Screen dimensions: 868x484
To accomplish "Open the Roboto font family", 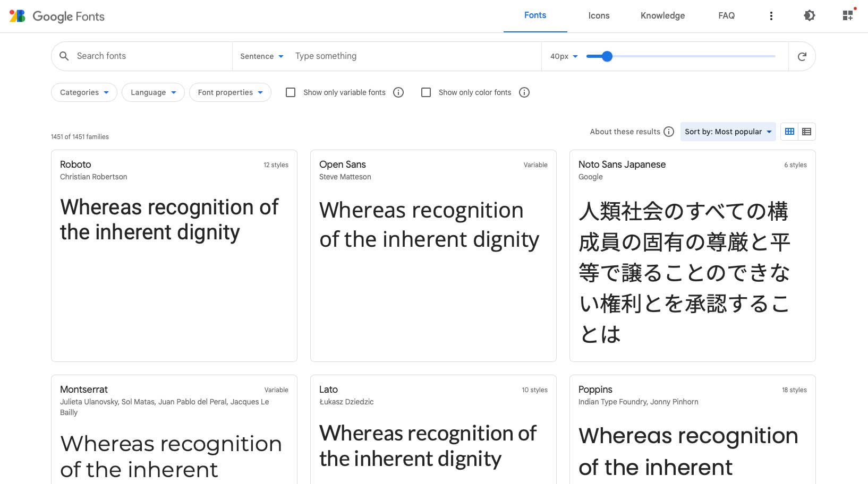I will pos(75,165).
